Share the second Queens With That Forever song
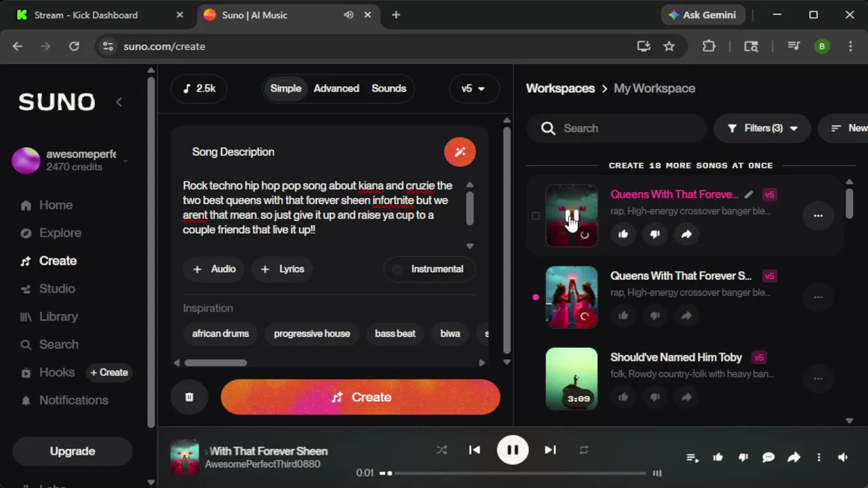 686,315
